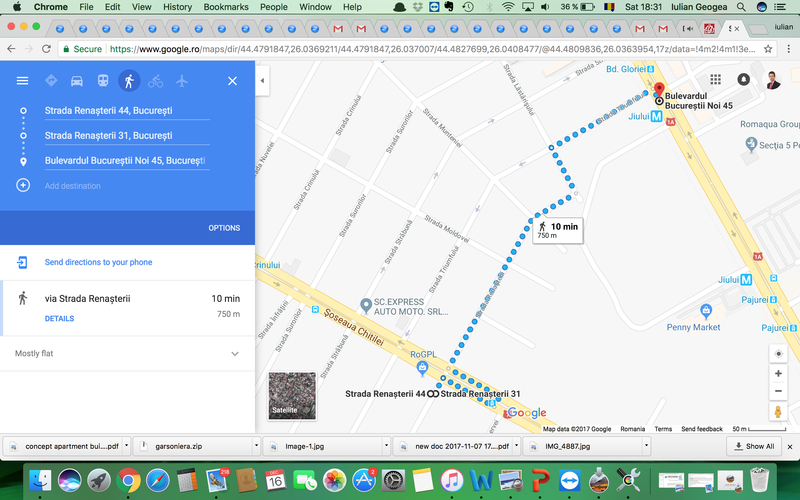Select the flights travel mode icon

(x=181, y=81)
